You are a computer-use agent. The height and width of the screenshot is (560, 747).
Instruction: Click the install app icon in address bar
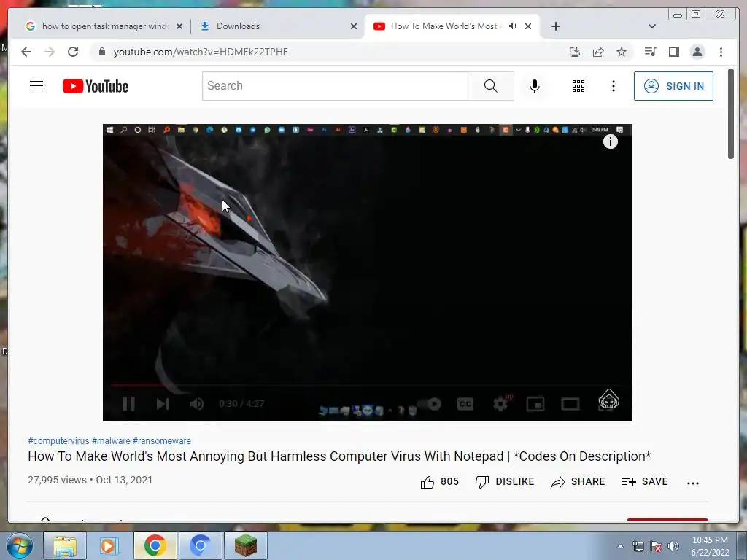tap(575, 52)
